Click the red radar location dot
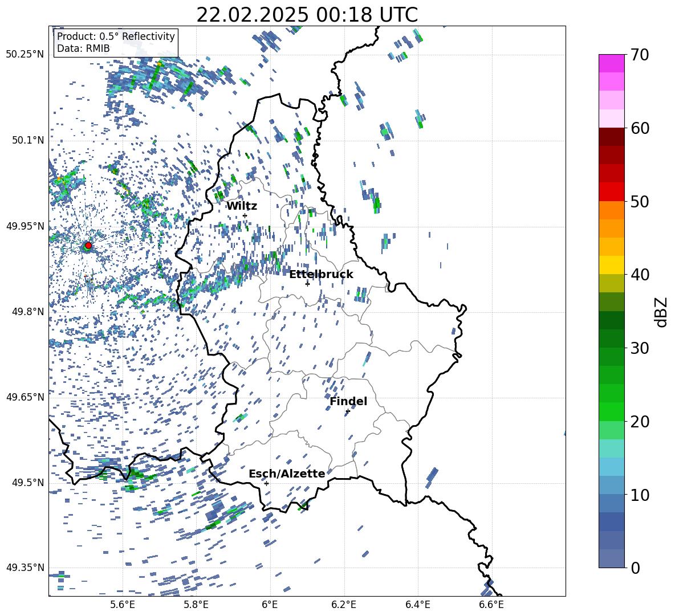The image size is (675, 616). pyautogui.click(x=88, y=246)
